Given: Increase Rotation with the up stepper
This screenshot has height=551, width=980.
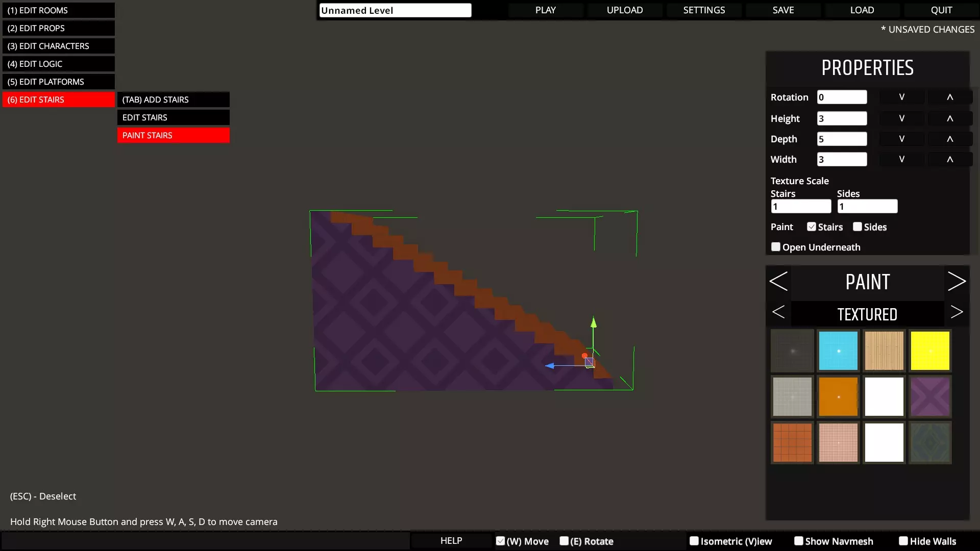Looking at the screenshot, I should click(x=949, y=97).
